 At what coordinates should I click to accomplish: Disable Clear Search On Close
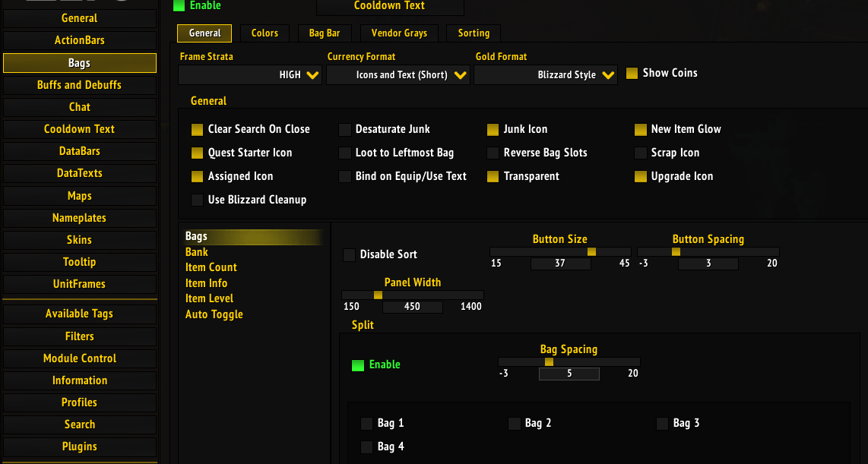coord(198,129)
